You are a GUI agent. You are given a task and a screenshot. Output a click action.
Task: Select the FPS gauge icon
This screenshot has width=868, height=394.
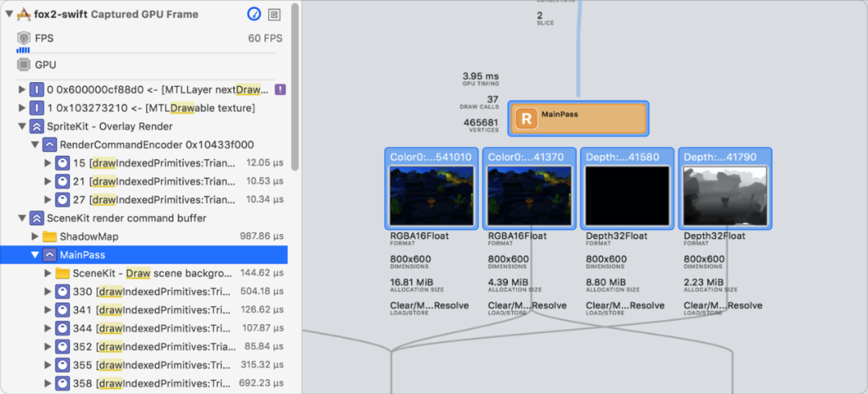point(23,39)
